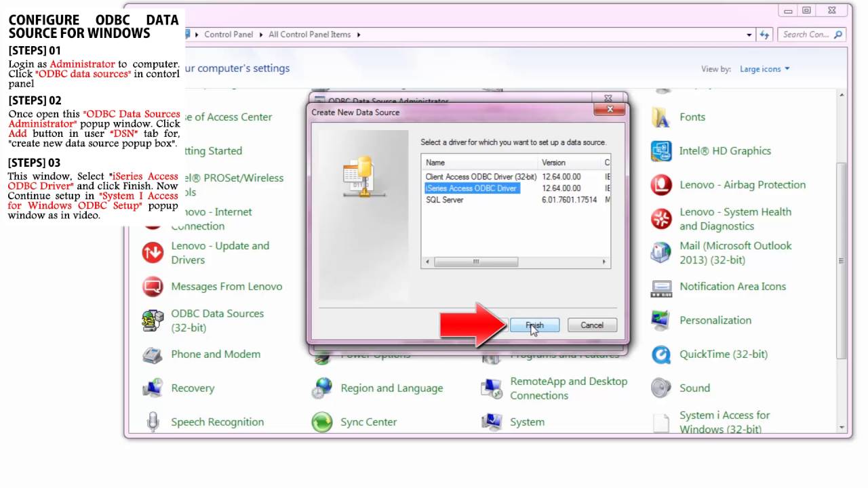Click Control Panel in the address breadcrumb

click(229, 35)
